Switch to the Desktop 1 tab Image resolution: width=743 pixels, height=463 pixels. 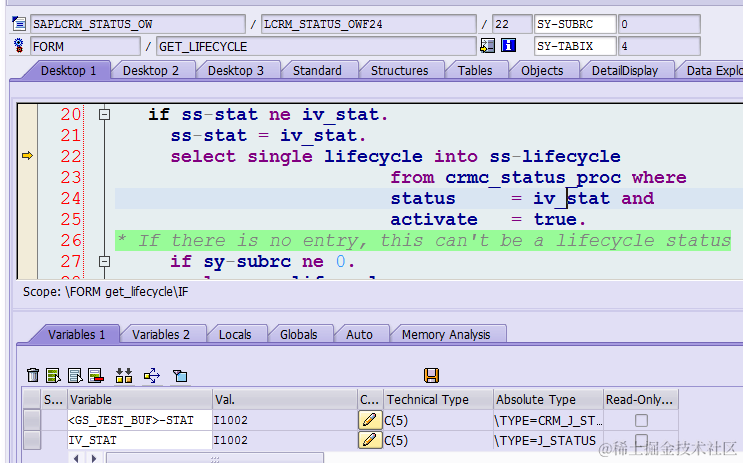tap(68, 71)
